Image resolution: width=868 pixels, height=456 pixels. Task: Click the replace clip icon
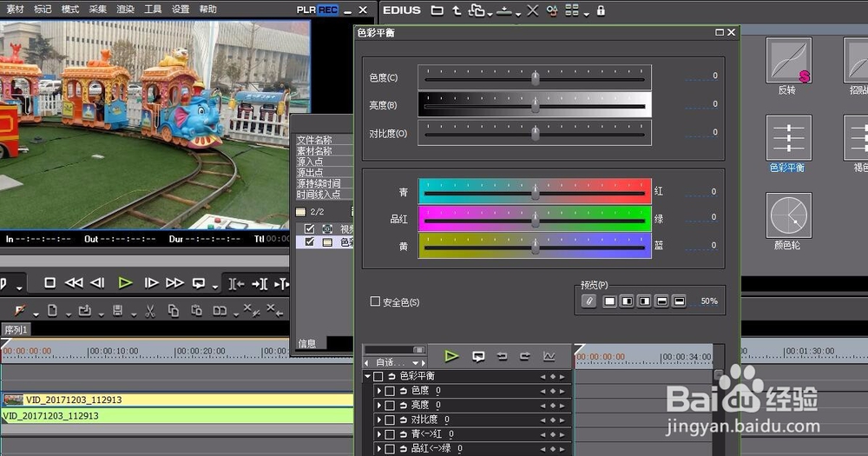coord(220,311)
